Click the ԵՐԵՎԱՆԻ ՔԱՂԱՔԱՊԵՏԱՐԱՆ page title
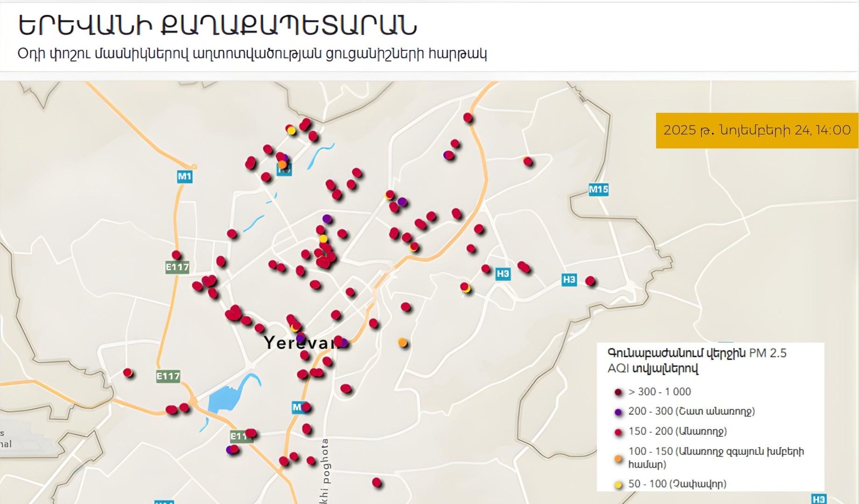 click(x=217, y=26)
